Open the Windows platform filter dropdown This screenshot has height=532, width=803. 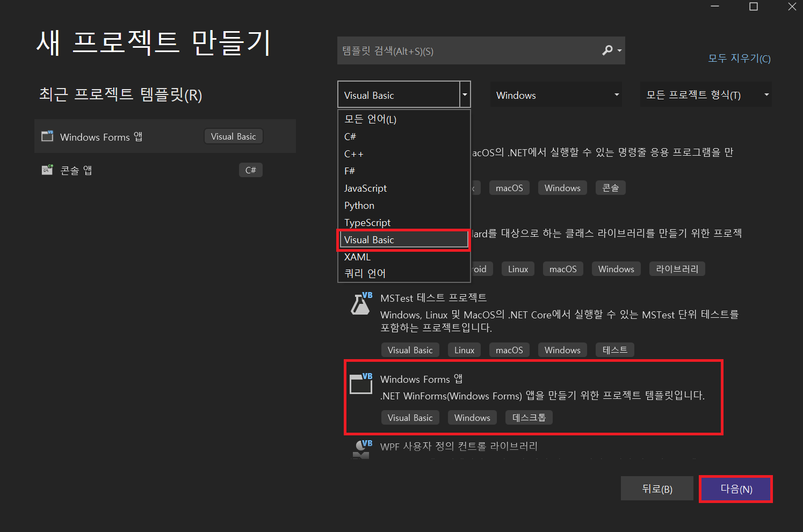click(x=556, y=95)
